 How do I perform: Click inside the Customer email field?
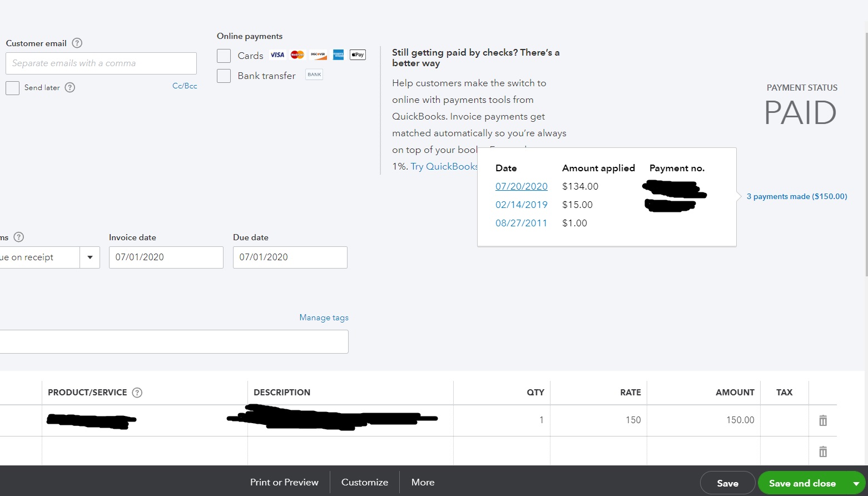101,63
